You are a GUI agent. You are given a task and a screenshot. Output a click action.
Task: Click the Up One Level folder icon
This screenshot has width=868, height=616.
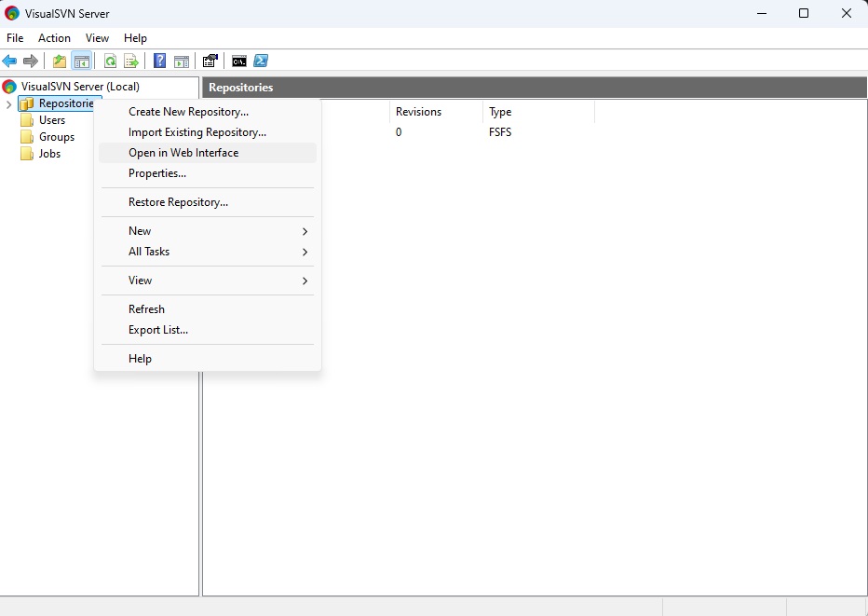pos(60,62)
